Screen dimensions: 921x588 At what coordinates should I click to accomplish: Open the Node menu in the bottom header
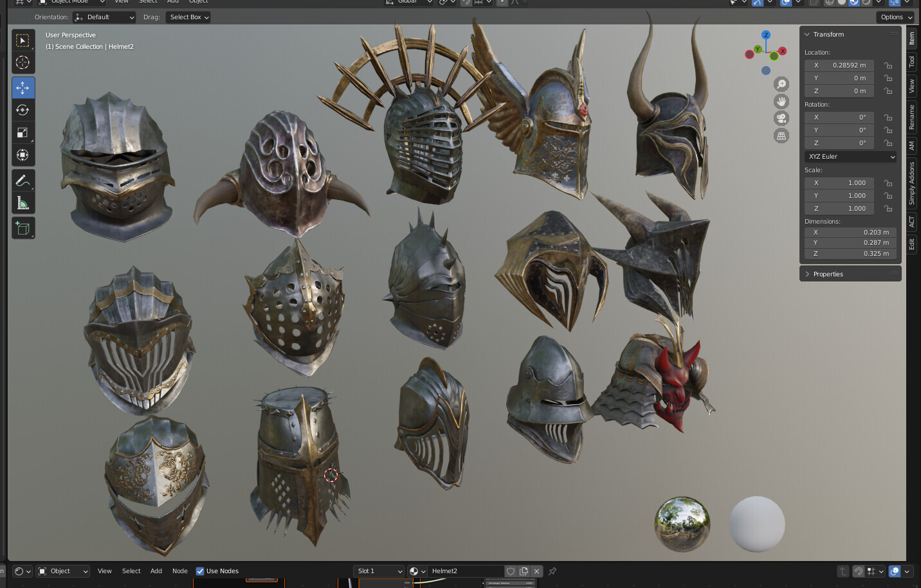tap(179, 571)
